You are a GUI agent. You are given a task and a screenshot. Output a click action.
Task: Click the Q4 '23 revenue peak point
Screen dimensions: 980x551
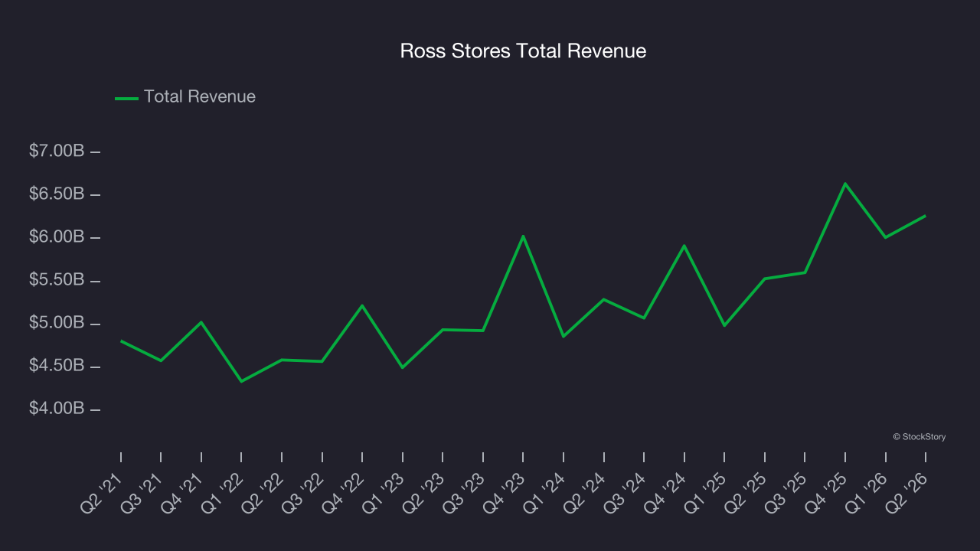523,236
